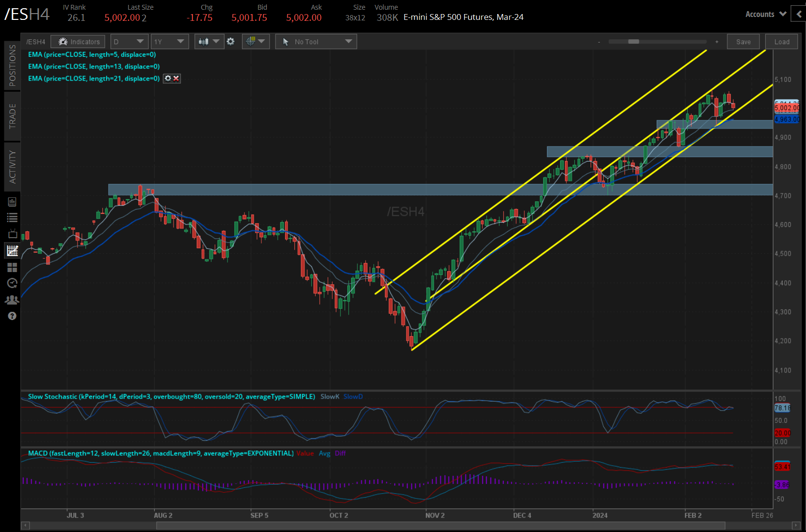Open the candlestick chart type dropdown

coord(209,42)
